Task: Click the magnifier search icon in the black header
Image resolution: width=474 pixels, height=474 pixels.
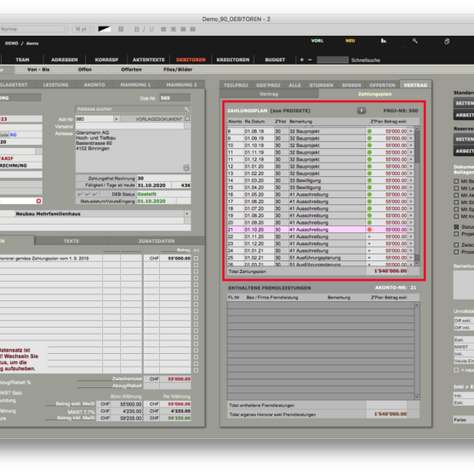Action: point(415,41)
